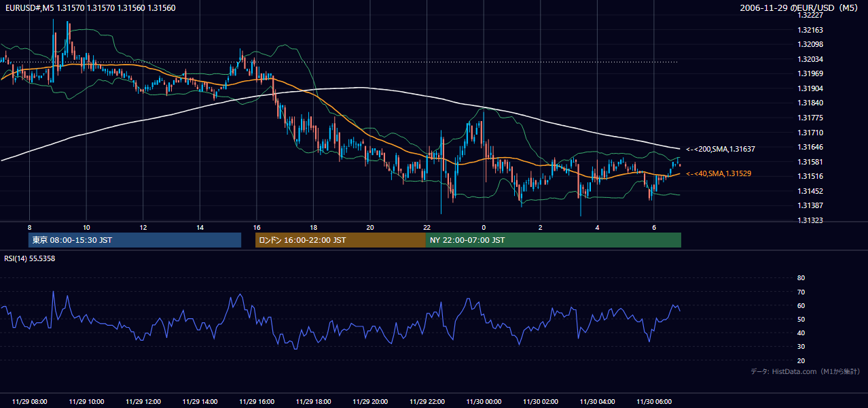Click RSI scale value 80

click(x=801, y=278)
